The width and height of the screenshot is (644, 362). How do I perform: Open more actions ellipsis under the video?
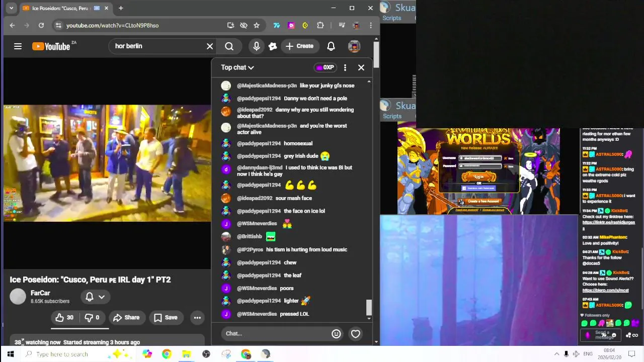[x=197, y=317]
